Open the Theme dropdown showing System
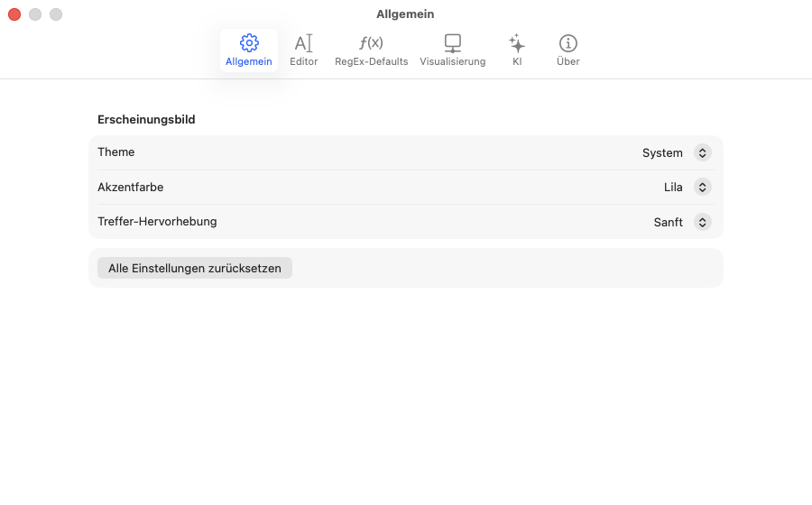The width and height of the screenshot is (812, 505). [677, 152]
